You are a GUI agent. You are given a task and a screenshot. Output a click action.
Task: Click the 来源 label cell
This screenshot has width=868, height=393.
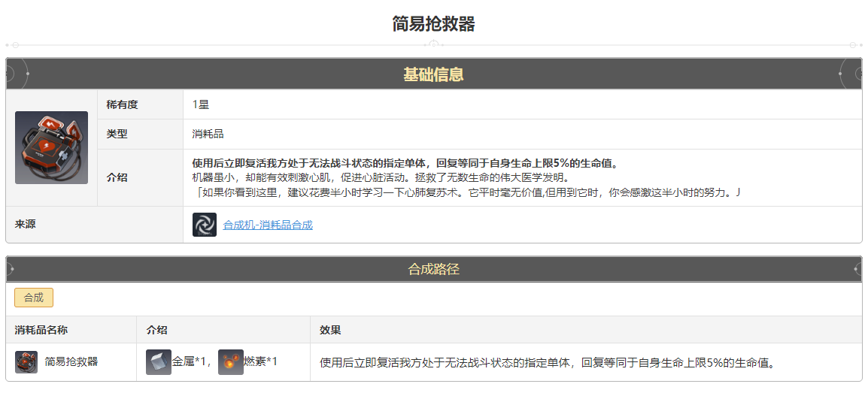pos(94,225)
